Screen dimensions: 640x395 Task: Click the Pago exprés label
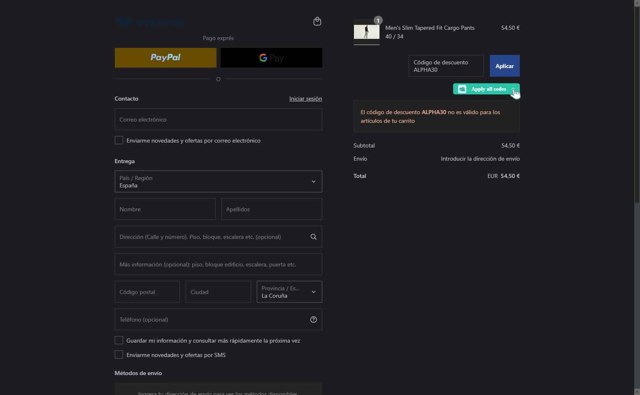point(218,38)
